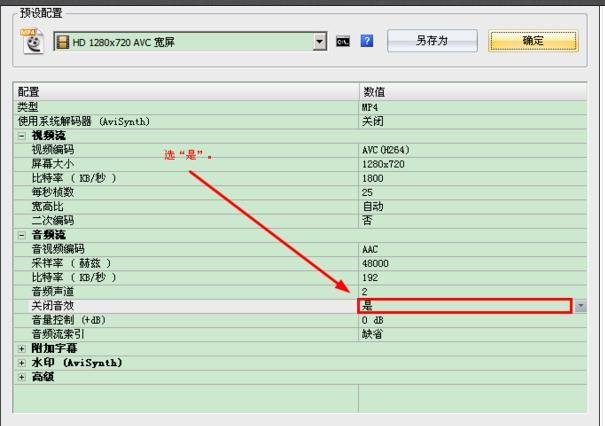Collapse the 音频流 section
The image size is (605, 426).
tap(22, 235)
